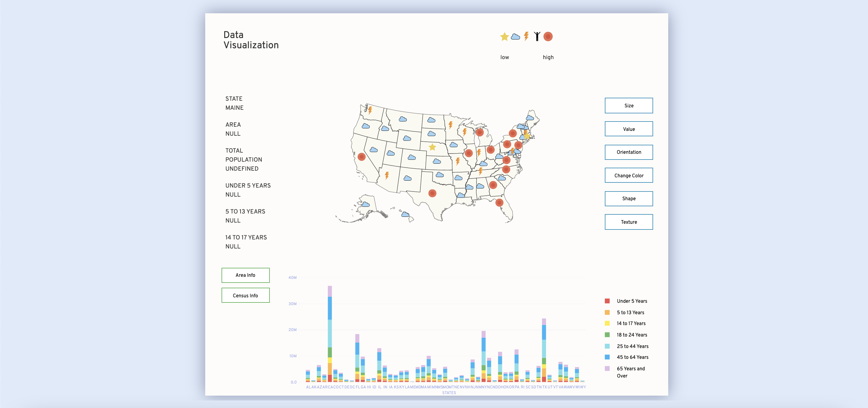This screenshot has height=408, width=868.
Task: Select the cloud icon on Hawaii
Action: click(x=405, y=214)
